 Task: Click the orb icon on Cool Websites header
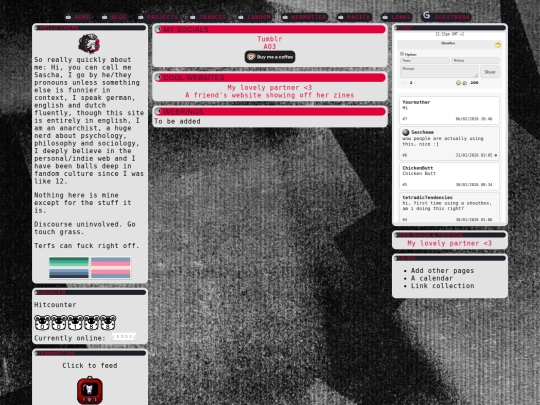coord(158,77)
